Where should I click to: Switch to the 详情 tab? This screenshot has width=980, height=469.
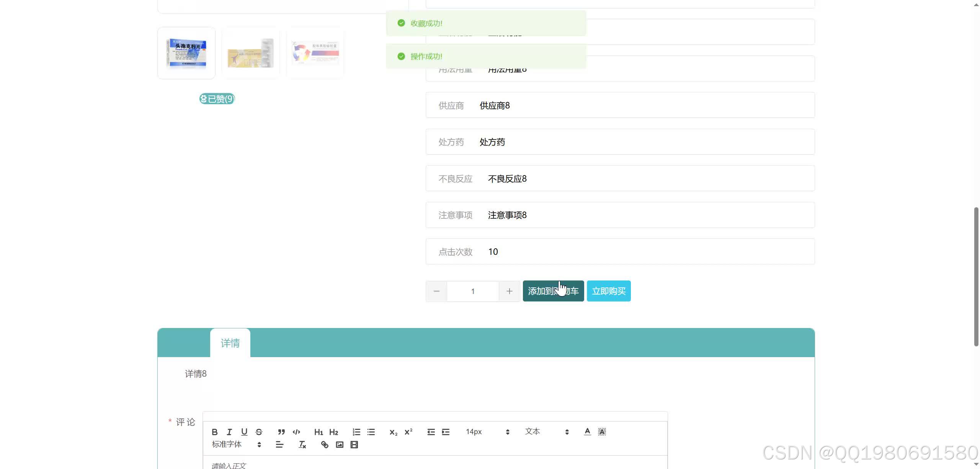pyautogui.click(x=230, y=343)
